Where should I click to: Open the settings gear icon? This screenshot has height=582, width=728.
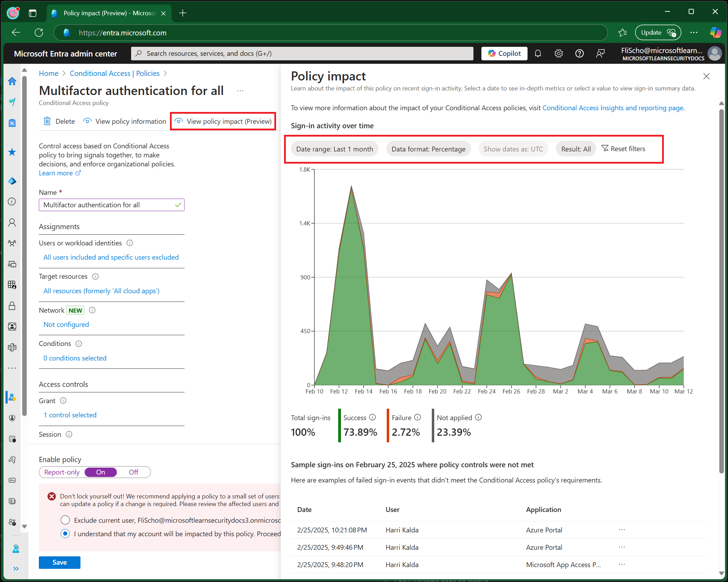point(558,53)
